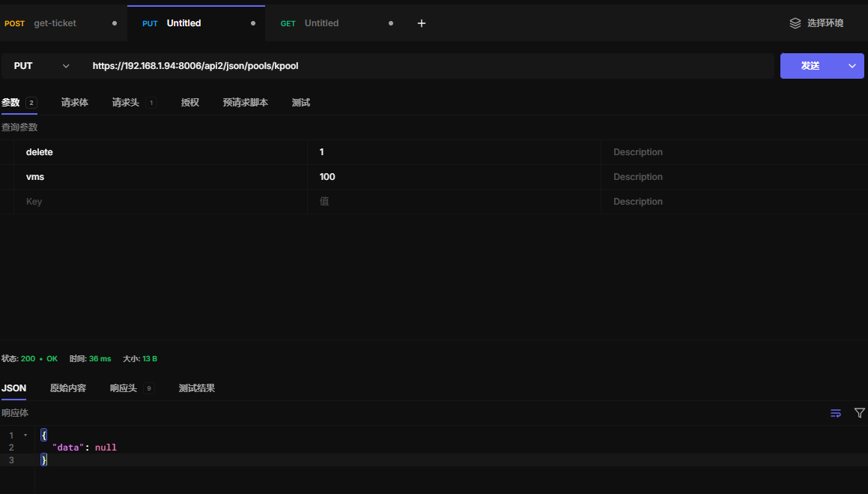Click the vms parameter value 100
The width and height of the screenshot is (868, 494).
pyautogui.click(x=327, y=177)
